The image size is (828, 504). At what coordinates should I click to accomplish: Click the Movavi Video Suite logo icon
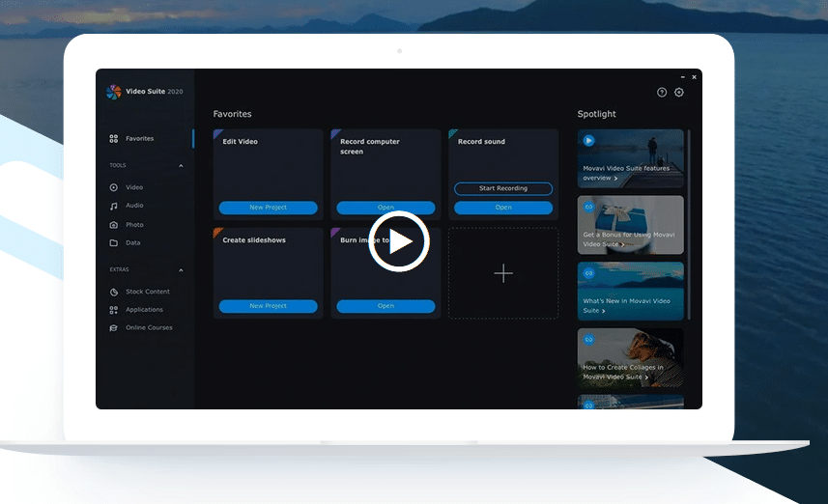coord(114,92)
